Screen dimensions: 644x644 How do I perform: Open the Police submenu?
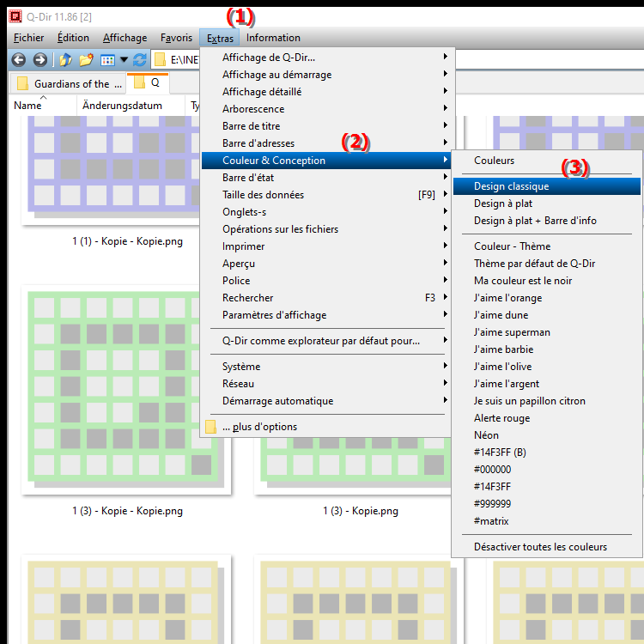tap(327, 281)
